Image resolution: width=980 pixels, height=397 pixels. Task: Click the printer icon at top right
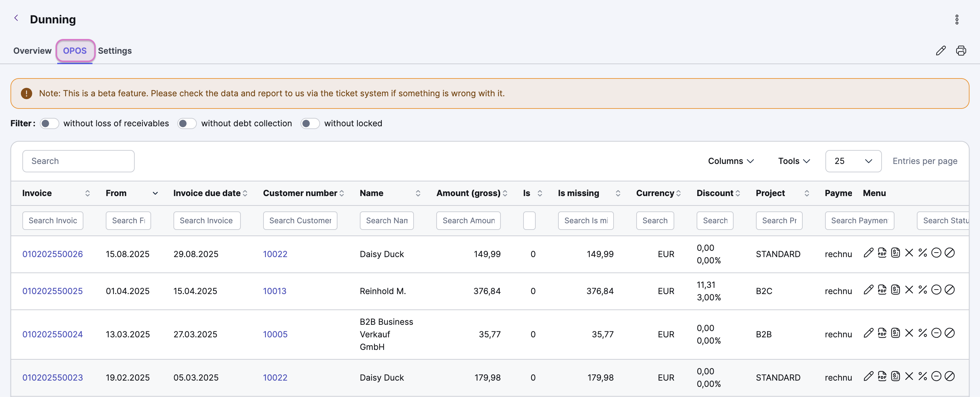pos(961,51)
